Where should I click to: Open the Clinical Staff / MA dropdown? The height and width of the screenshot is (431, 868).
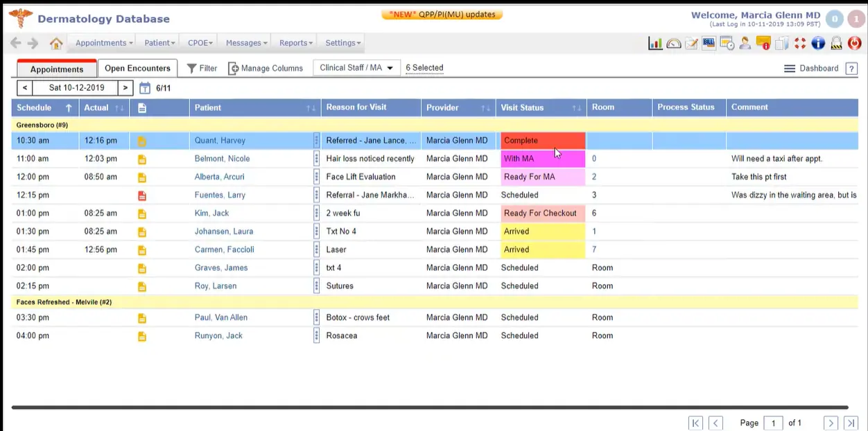[356, 67]
